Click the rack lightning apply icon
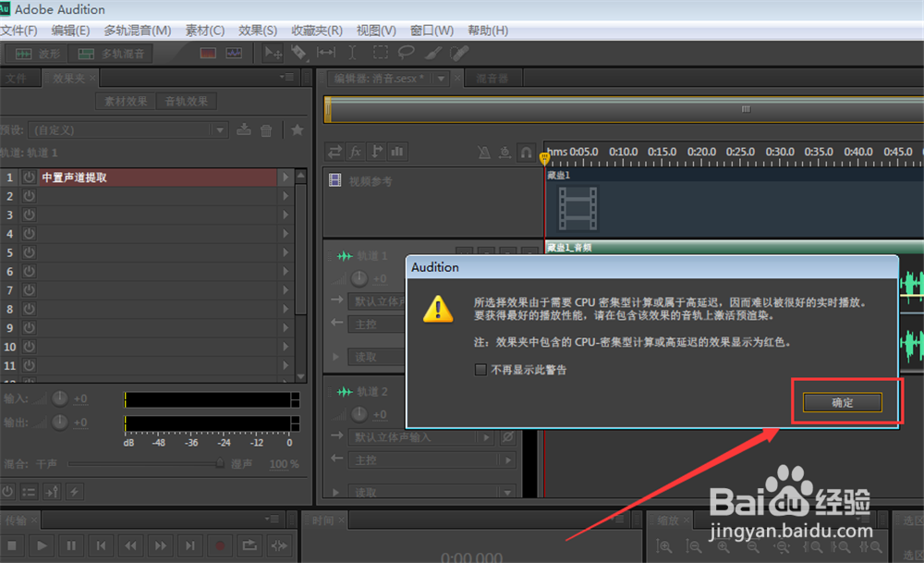This screenshot has width=924, height=563. click(x=74, y=492)
